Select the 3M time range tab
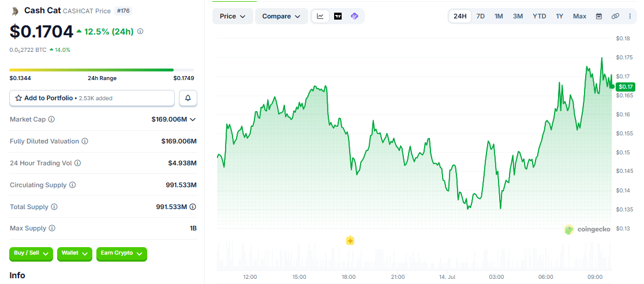644x284 pixels. point(518,16)
